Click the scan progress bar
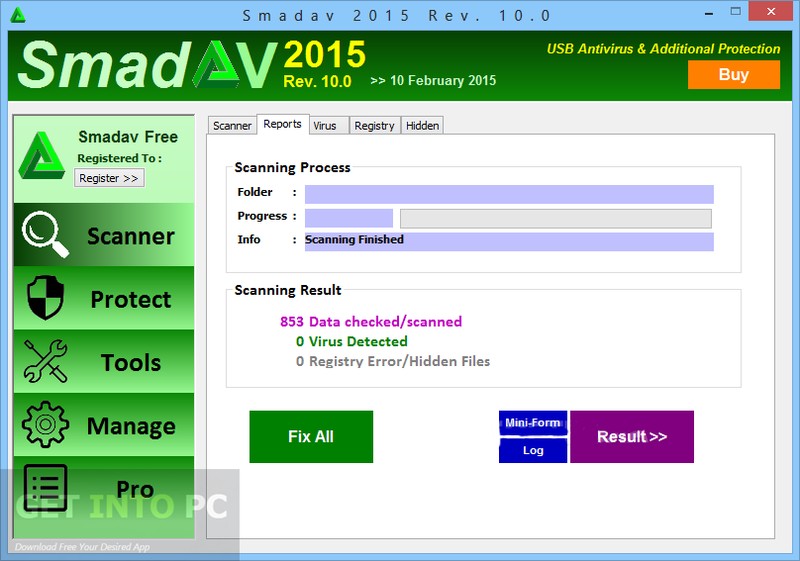This screenshot has height=561, width=800. point(555,218)
